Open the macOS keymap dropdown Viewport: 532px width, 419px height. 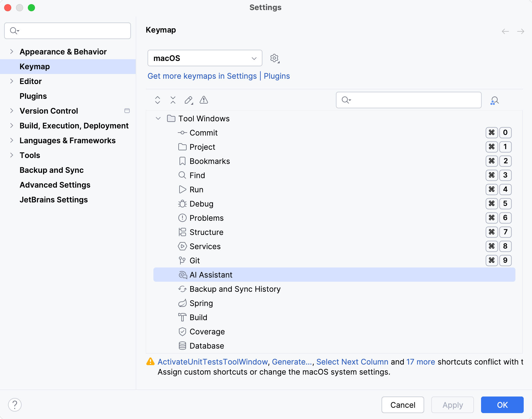click(205, 58)
